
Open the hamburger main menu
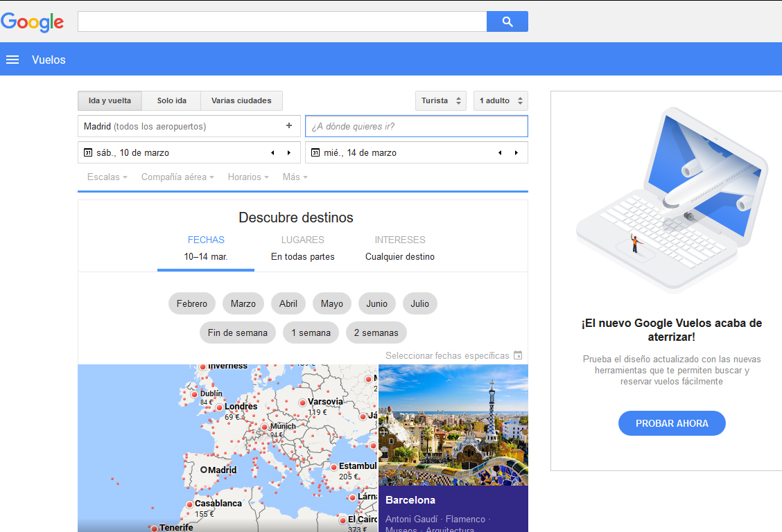[x=12, y=60]
